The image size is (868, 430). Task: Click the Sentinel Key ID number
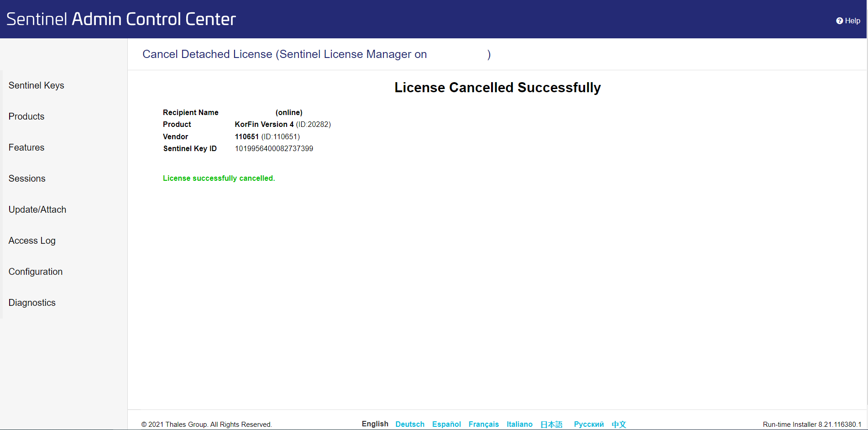pyautogui.click(x=274, y=148)
